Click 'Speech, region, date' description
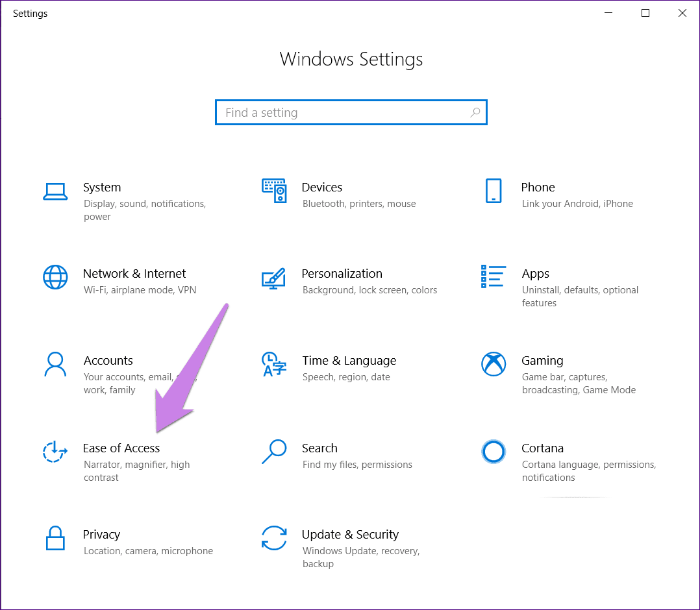 [346, 377]
